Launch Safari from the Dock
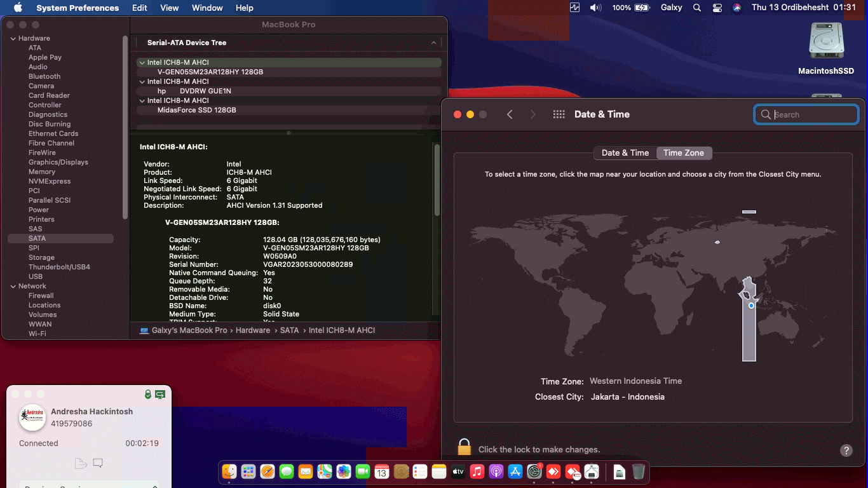Screen dimensions: 868x488 click(268, 471)
